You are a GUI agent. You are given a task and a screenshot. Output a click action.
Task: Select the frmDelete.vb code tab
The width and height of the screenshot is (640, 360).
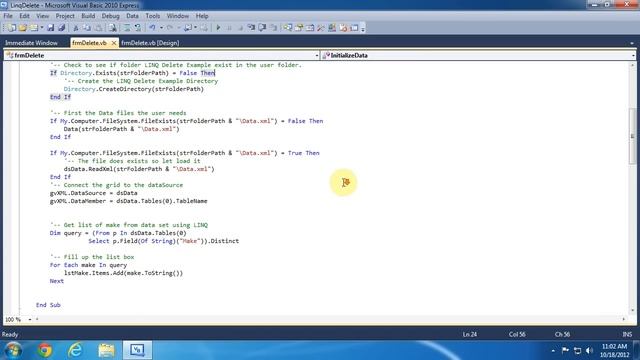coord(89,43)
